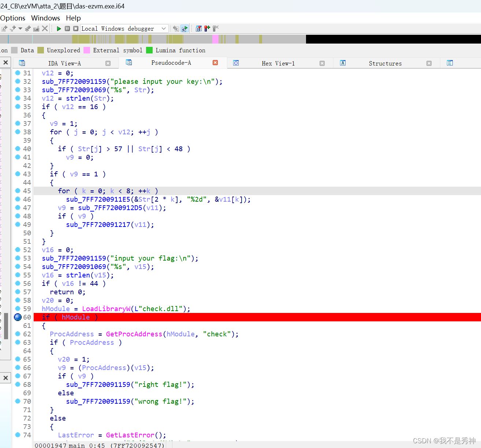481x448 pixels.
Task: Close the Hex View-1 tab
Action: (322, 63)
